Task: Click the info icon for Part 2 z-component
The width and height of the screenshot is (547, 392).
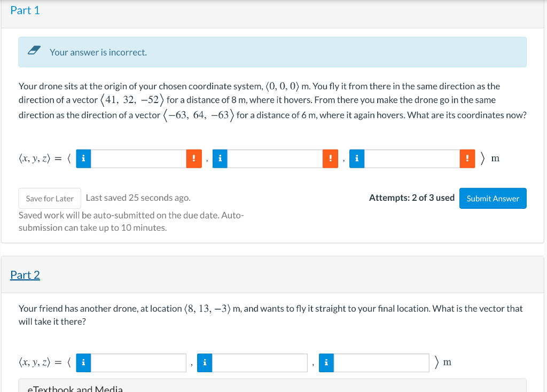Action: 326,362
